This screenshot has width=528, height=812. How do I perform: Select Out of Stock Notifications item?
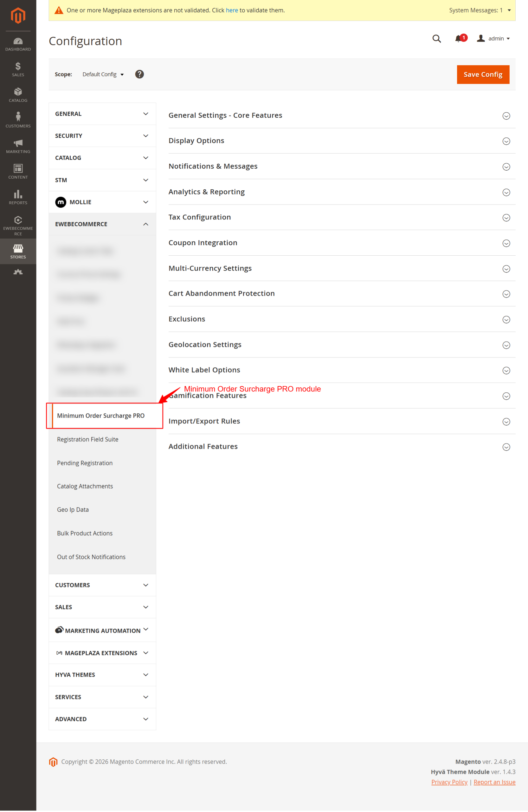pyautogui.click(x=91, y=557)
